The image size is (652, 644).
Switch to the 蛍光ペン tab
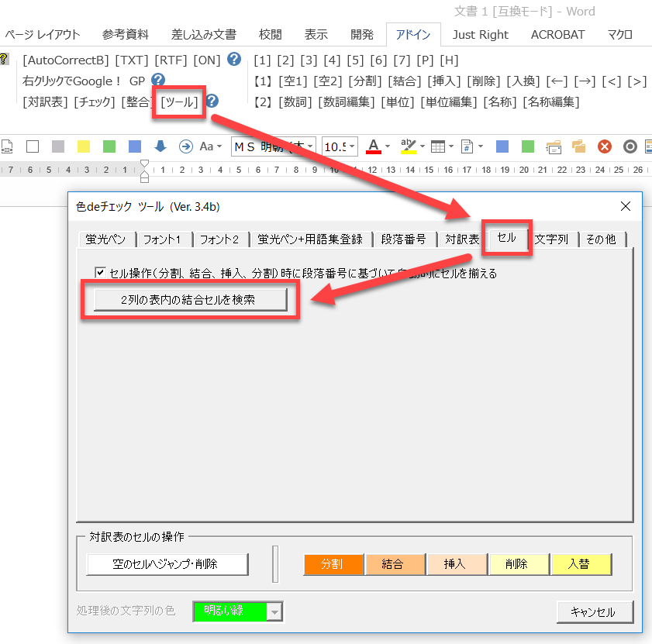click(108, 239)
